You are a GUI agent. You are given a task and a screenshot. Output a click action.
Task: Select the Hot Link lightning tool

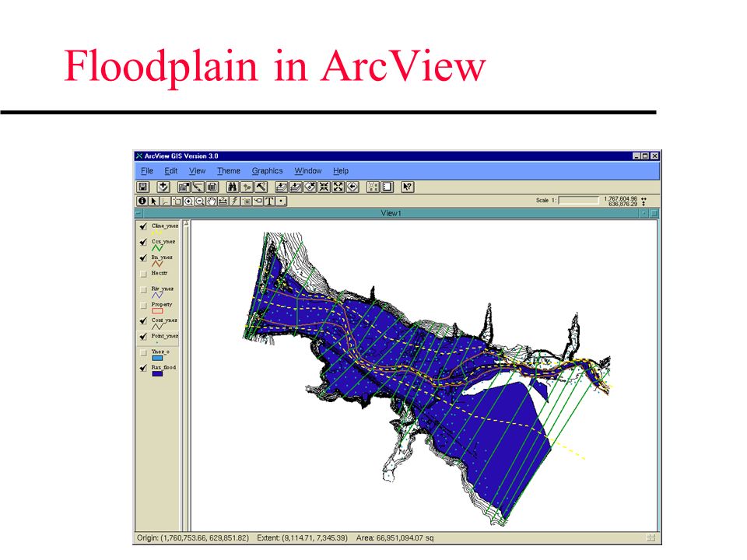233,201
